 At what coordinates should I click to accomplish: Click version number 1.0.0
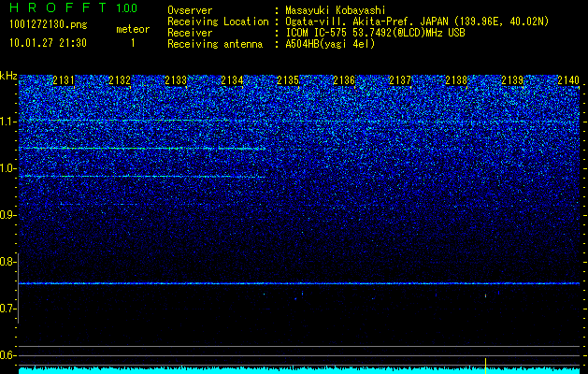point(127,7)
